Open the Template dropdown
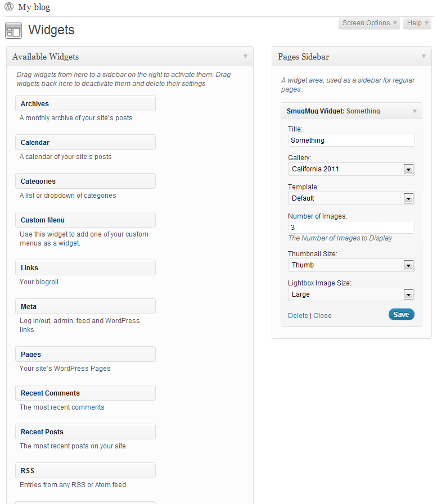437x504 pixels. (x=352, y=198)
